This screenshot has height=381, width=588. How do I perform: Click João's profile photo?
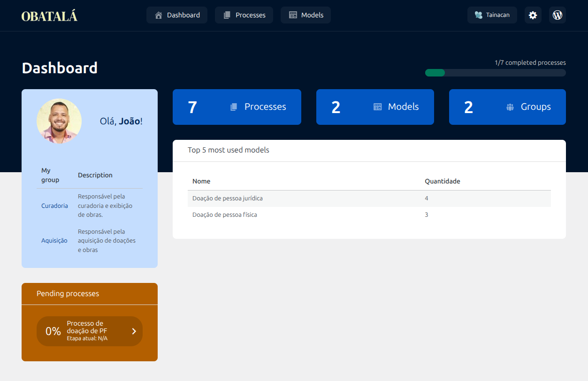(x=59, y=121)
